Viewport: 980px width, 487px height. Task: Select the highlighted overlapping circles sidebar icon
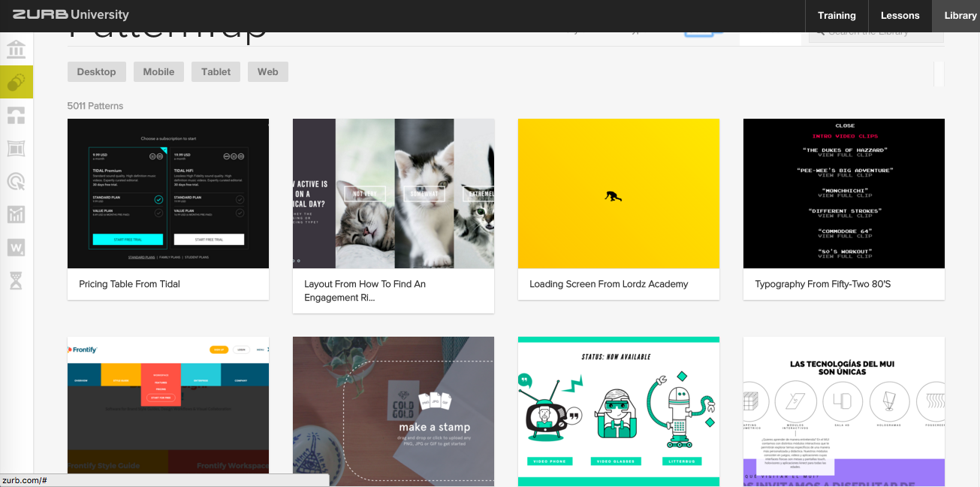click(16, 82)
